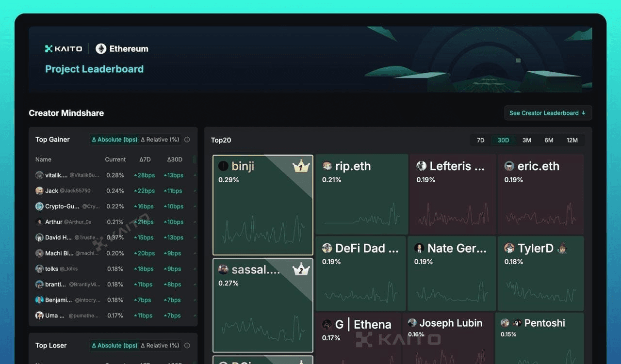
Task: Open the sassal treemap card
Action: (263, 305)
